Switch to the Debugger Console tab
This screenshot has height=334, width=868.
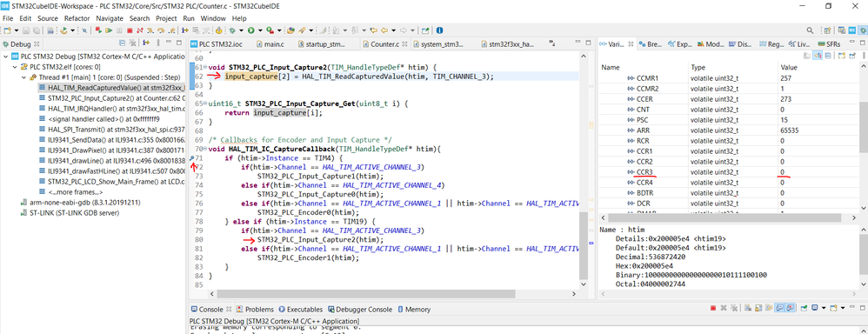(x=361, y=310)
